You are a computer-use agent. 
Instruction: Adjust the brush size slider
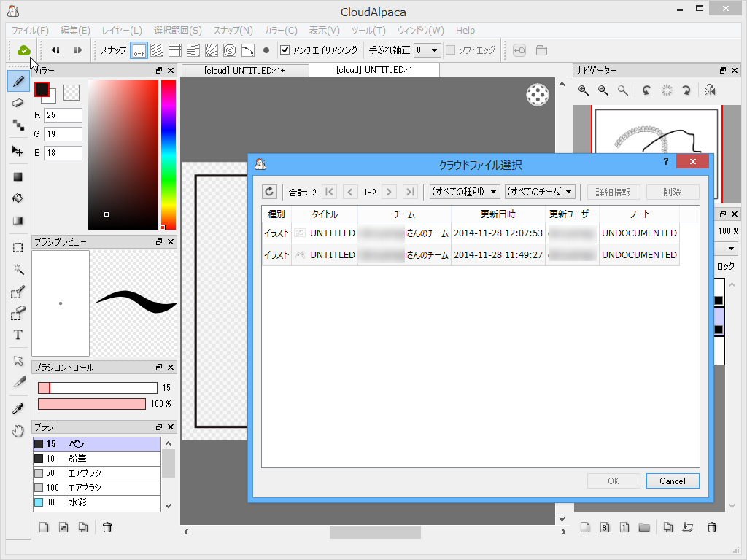[98, 388]
